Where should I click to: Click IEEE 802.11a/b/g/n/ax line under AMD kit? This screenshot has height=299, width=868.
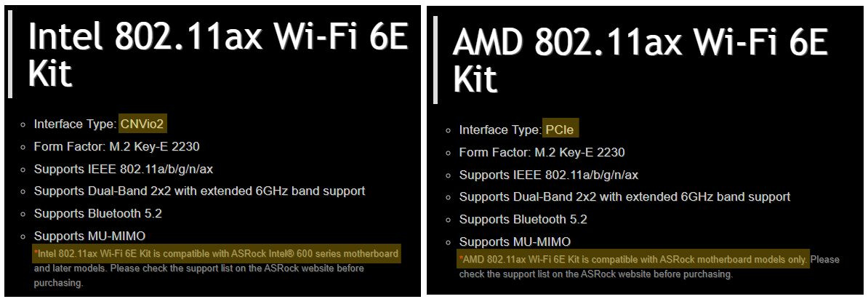(549, 175)
